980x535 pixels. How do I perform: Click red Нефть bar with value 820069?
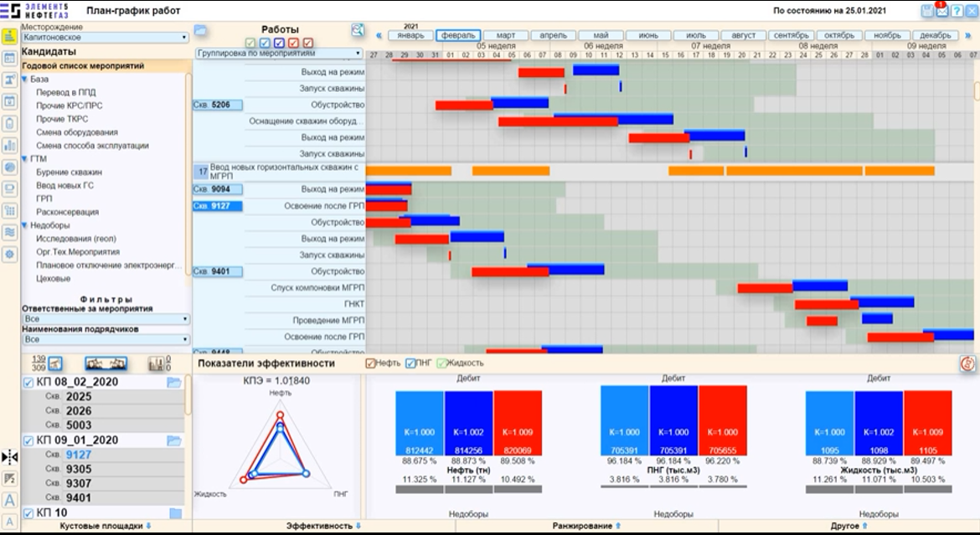[x=518, y=424]
